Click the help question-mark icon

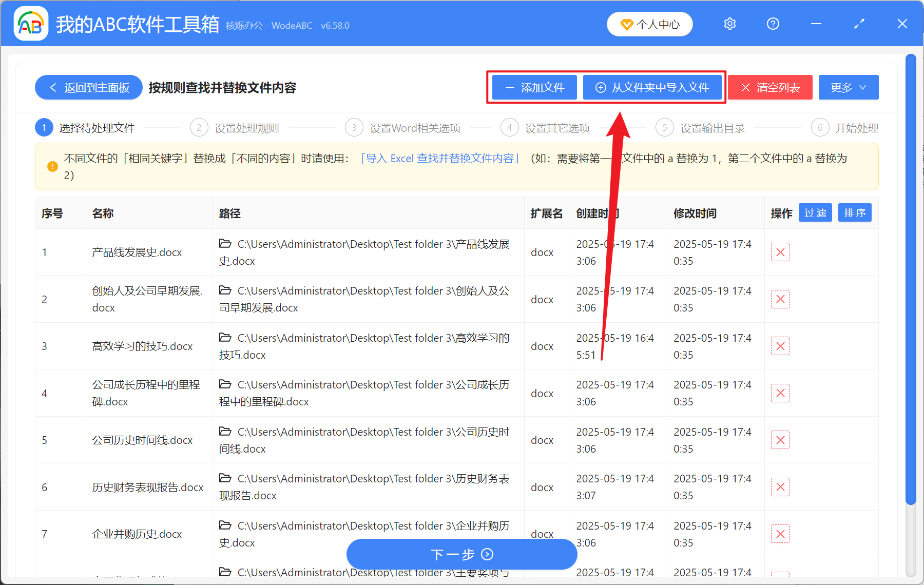tap(773, 24)
